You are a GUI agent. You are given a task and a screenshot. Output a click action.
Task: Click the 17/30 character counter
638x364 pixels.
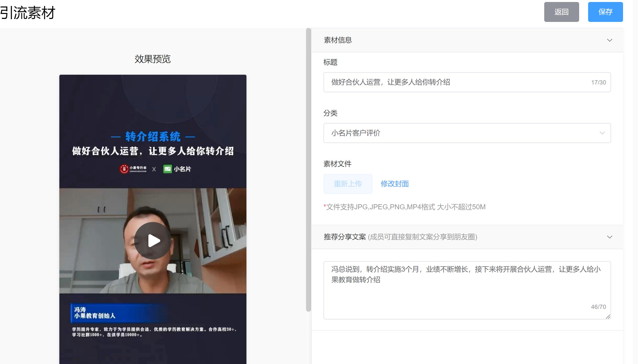click(x=598, y=82)
